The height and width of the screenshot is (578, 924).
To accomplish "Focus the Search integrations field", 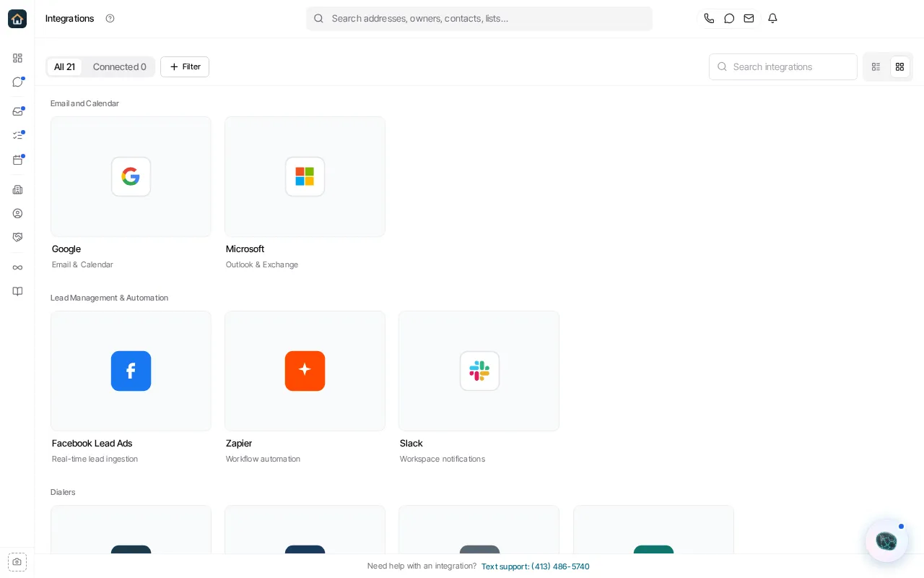I will coord(783,66).
